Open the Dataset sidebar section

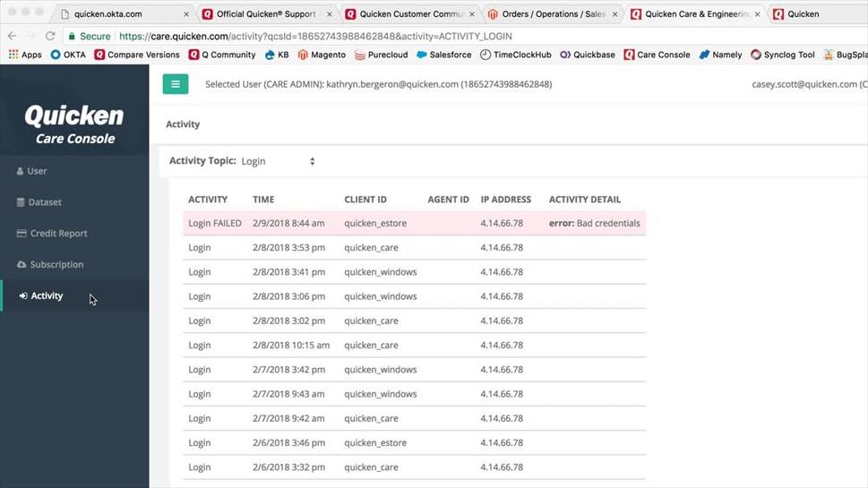tap(44, 202)
